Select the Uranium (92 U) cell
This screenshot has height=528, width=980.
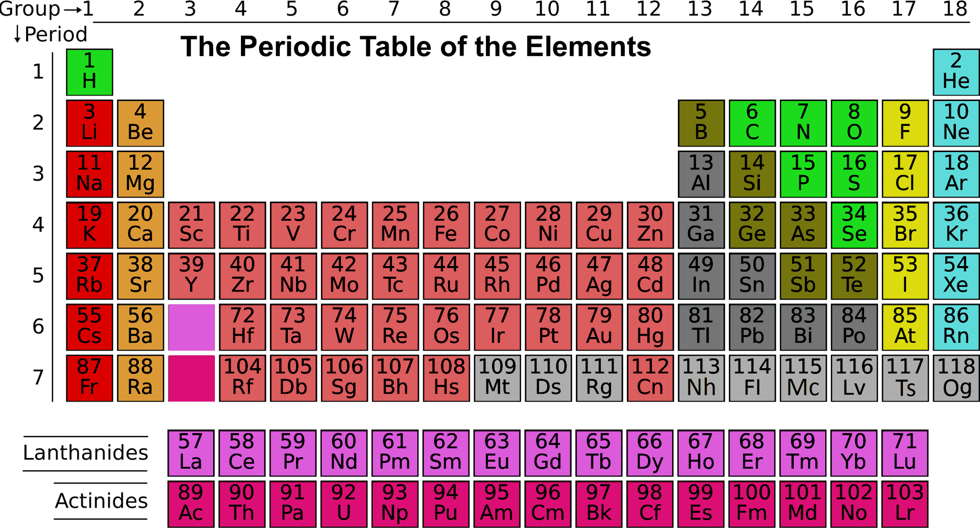click(344, 504)
